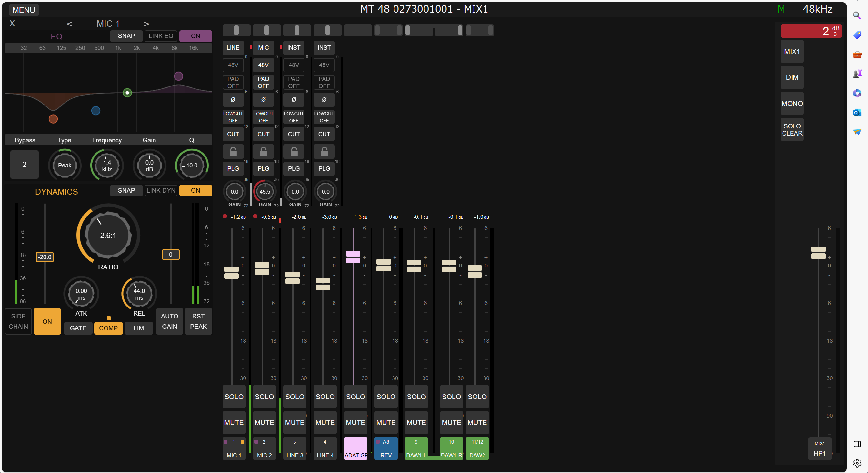Screen dimensions: 868x473
Task: Click the red 2.0 dB peak level display
Action: tap(811, 31)
